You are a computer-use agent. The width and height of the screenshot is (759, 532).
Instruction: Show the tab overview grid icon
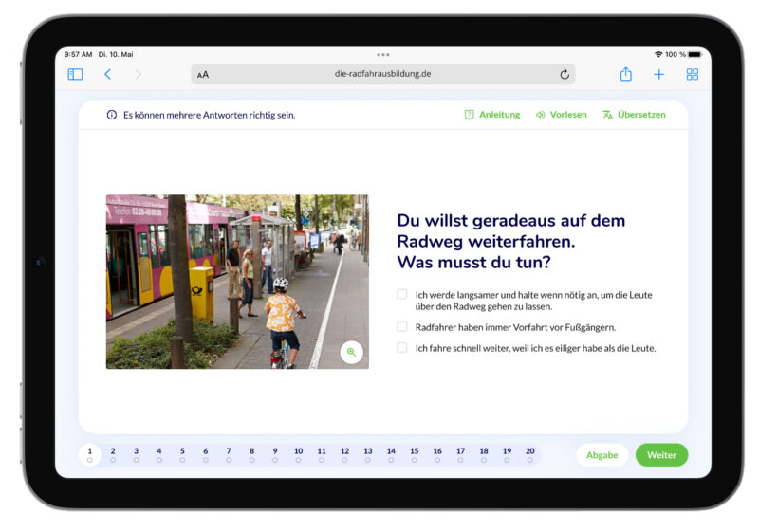tap(693, 74)
